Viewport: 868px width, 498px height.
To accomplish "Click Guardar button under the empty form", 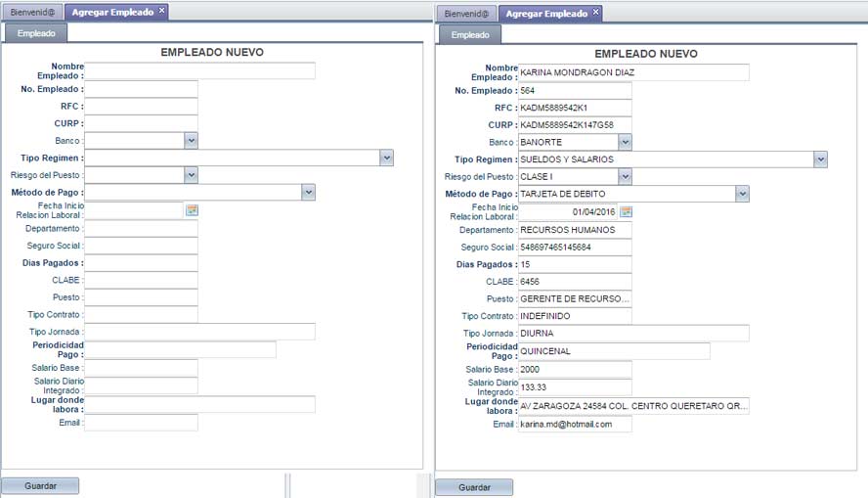I will tap(40, 485).
